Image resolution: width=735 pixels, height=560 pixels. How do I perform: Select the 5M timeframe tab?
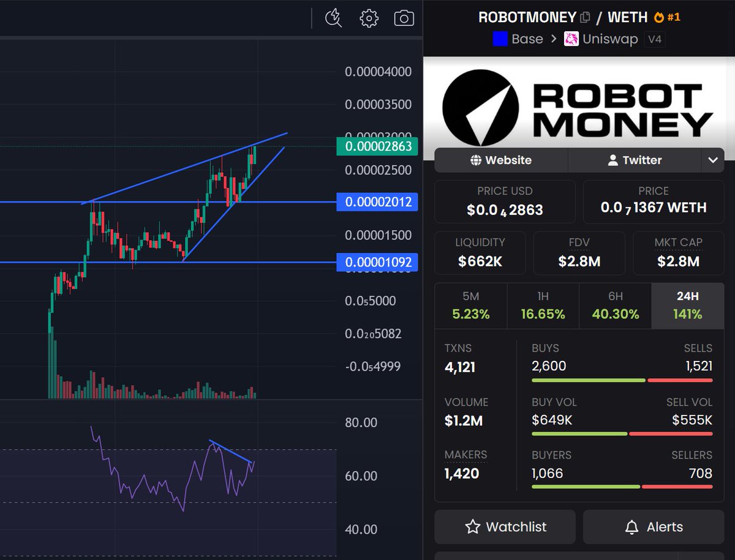[x=471, y=306]
